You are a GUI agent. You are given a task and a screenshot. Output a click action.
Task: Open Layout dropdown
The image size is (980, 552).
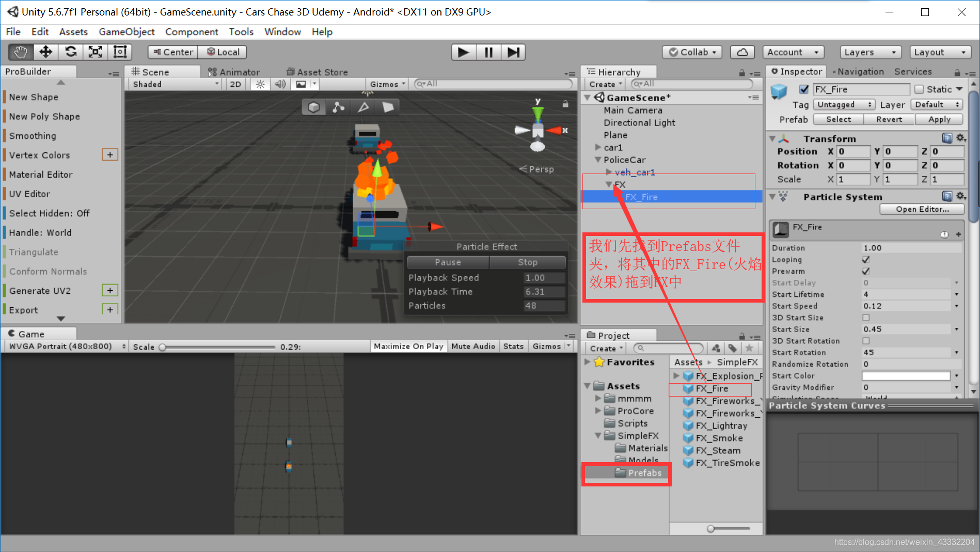(940, 52)
